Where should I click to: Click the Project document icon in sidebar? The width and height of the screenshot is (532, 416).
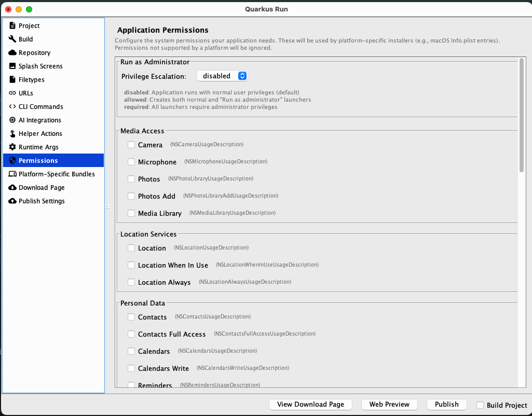coord(12,25)
